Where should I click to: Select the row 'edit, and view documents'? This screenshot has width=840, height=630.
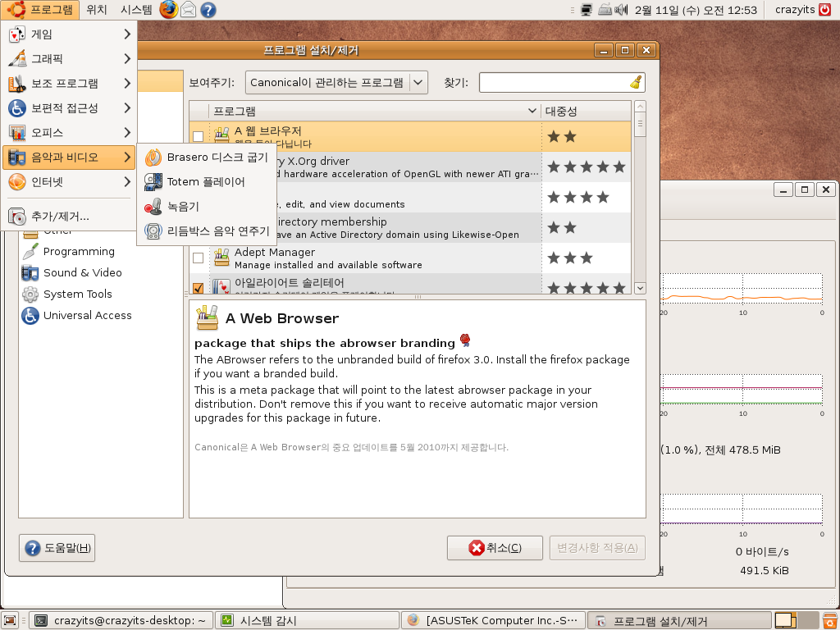coord(409,197)
